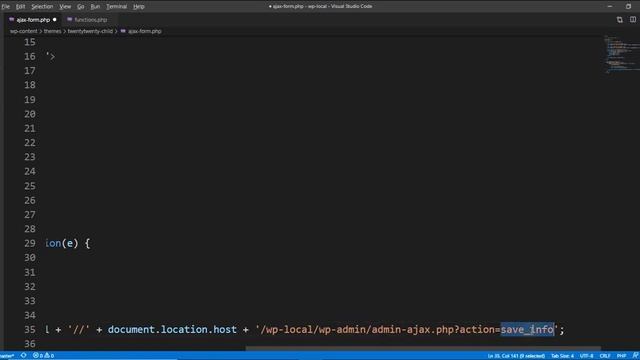Click line number 15 in the gutter
The image size is (640, 360).
tap(30, 42)
